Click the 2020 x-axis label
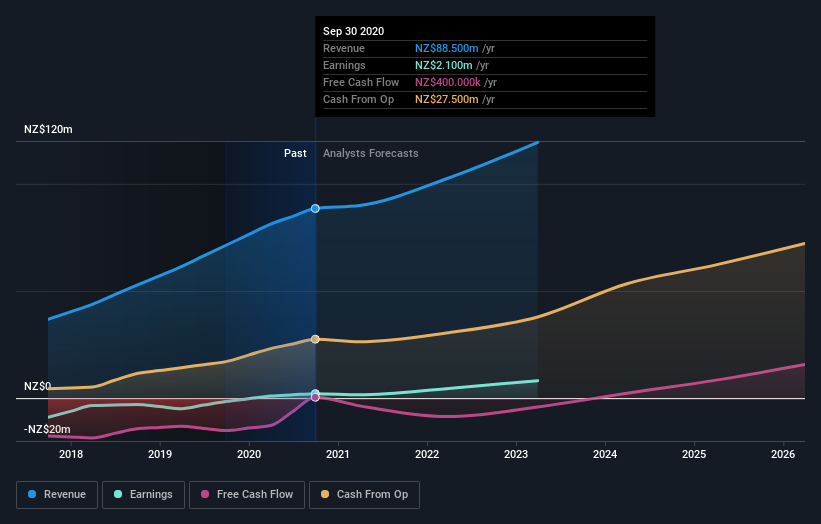 point(249,454)
